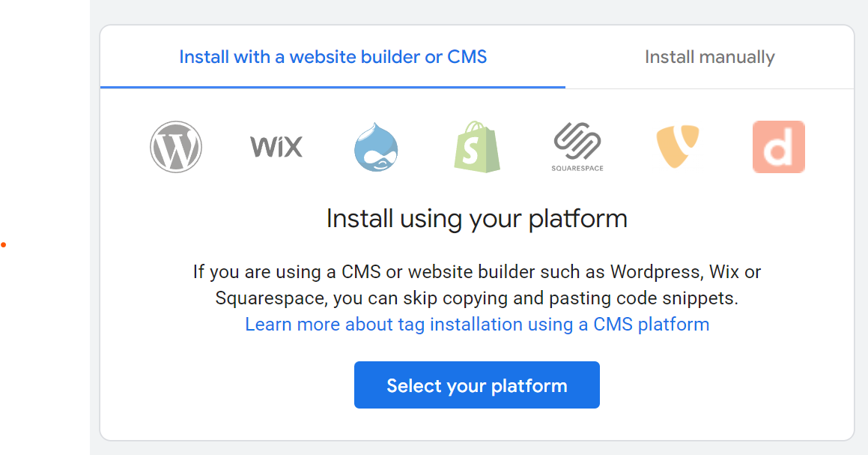The width and height of the screenshot is (868, 455).
Task: Choose the green Shopify bag icon
Action: click(x=477, y=148)
